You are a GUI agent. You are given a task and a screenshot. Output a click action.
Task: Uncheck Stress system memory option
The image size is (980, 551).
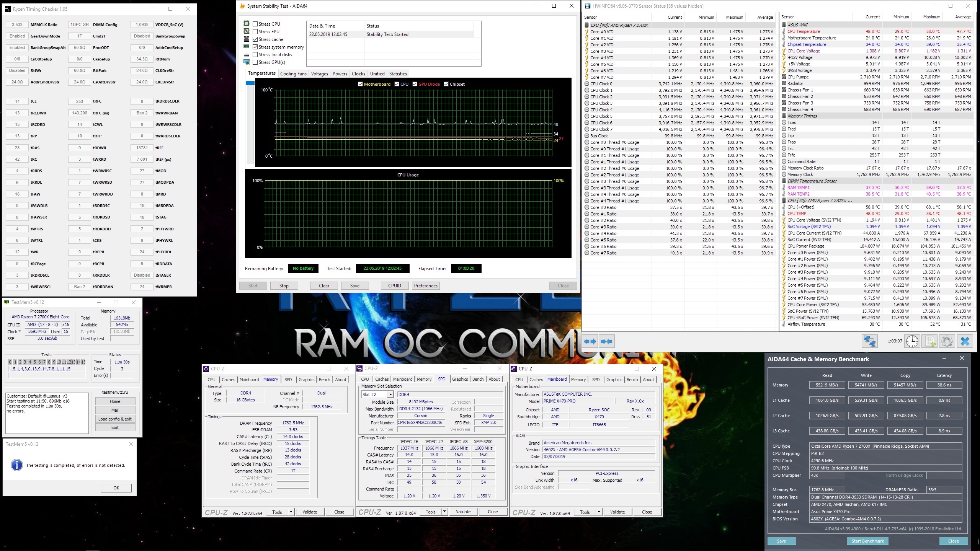coord(255,47)
